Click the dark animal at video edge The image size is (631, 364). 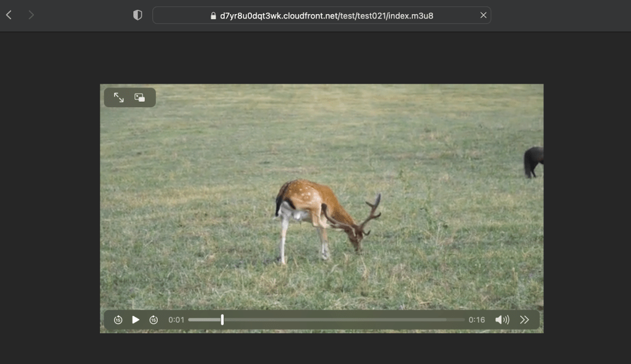pos(533,160)
